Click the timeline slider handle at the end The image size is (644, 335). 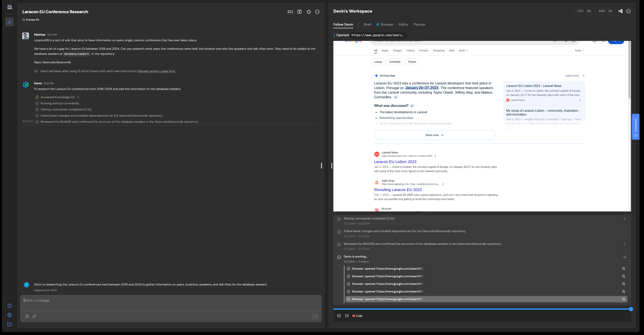(631, 309)
